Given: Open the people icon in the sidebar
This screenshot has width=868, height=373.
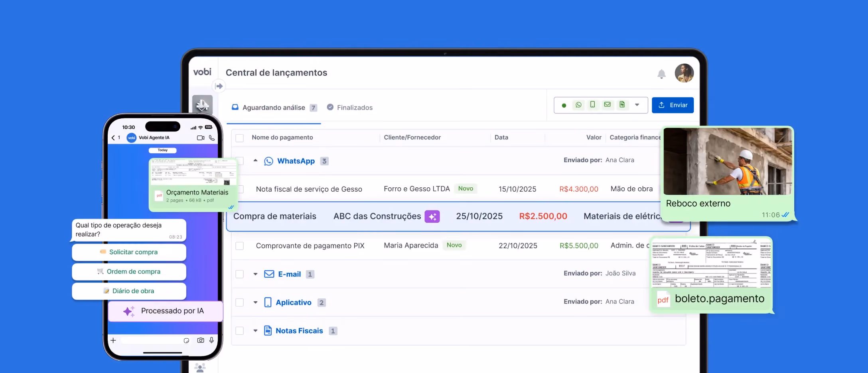Looking at the screenshot, I should coord(200,367).
